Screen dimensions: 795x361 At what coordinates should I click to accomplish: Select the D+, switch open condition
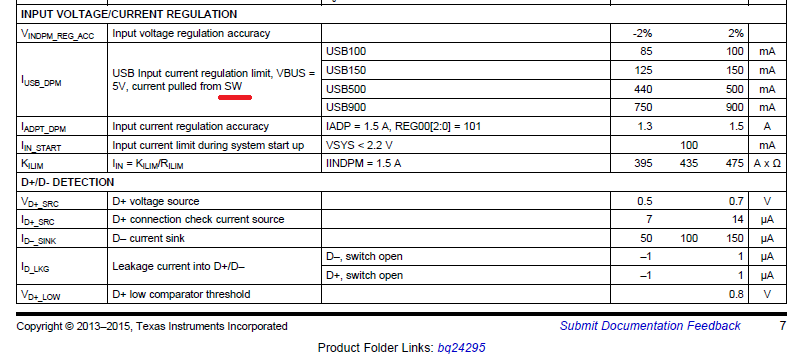(365, 275)
